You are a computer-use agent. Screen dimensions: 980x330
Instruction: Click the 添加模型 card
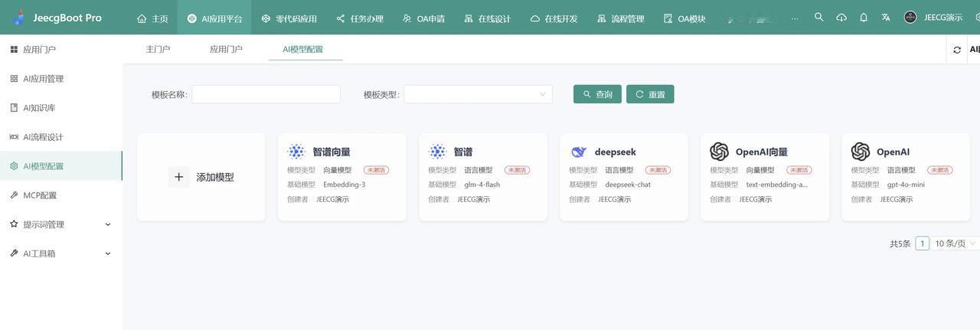coord(201,177)
